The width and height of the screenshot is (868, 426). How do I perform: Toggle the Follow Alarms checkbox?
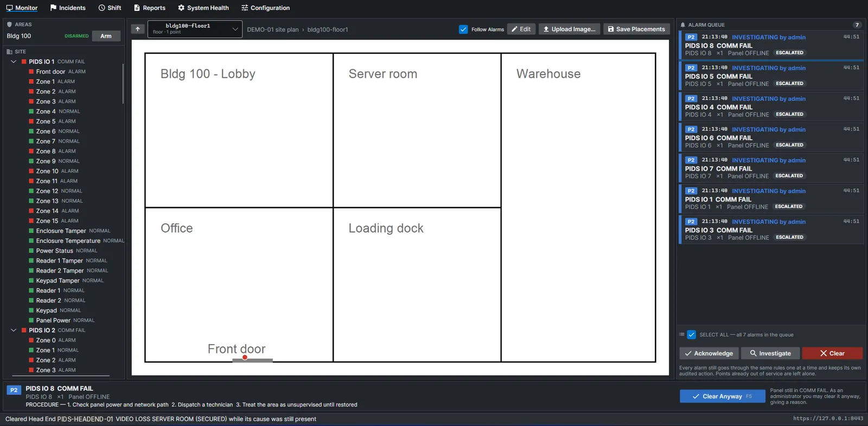pyautogui.click(x=463, y=29)
